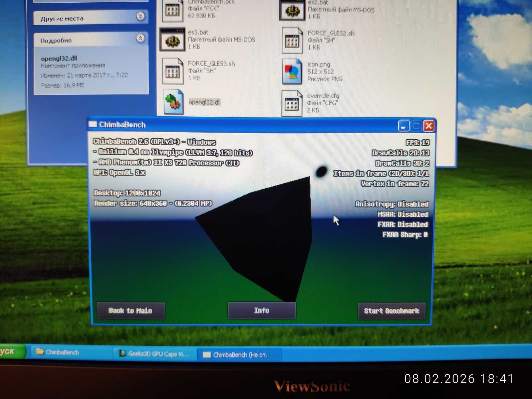Click the 'Desktop: 1280x1024' line
532x399 pixels.
[127, 193]
